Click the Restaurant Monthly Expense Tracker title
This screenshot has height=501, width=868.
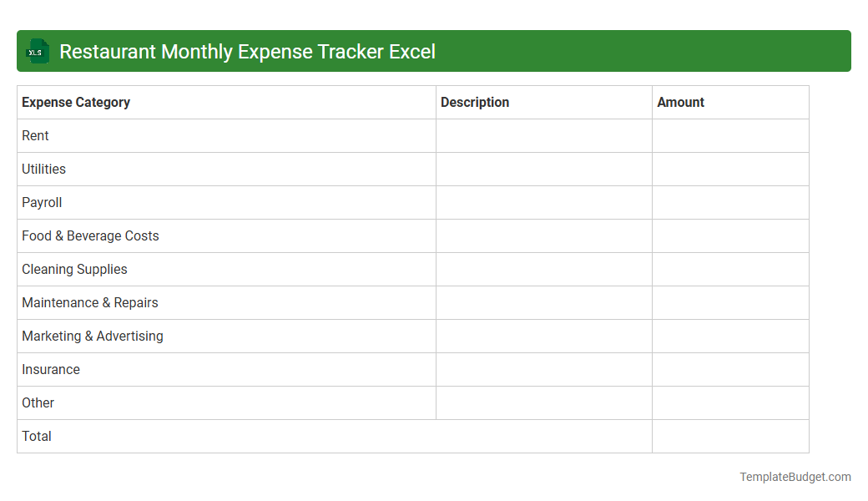coord(247,51)
